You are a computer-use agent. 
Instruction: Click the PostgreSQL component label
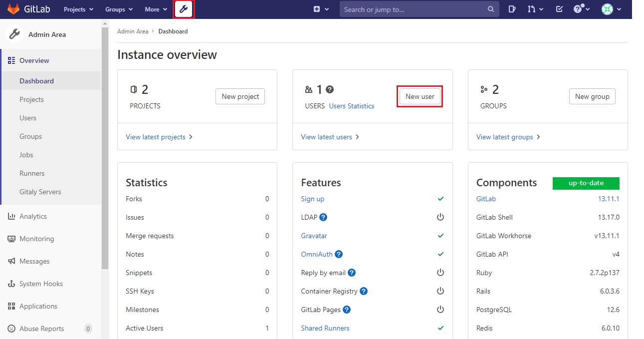[494, 310]
